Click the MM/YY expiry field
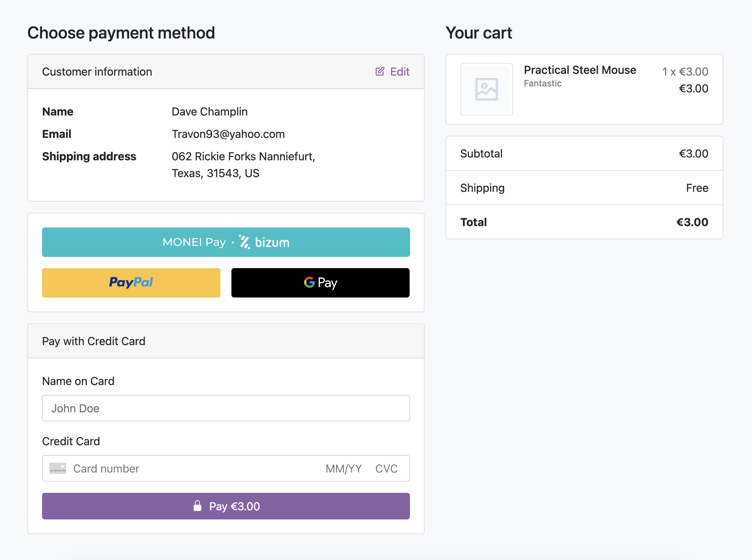The image size is (752, 560). tap(343, 469)
